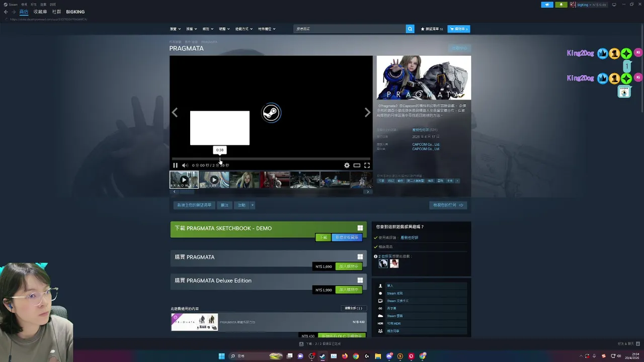The width and height of the screenshot is (644, 362).
Task: Click the Steam Cloud feature row
Action: (422, 316)
